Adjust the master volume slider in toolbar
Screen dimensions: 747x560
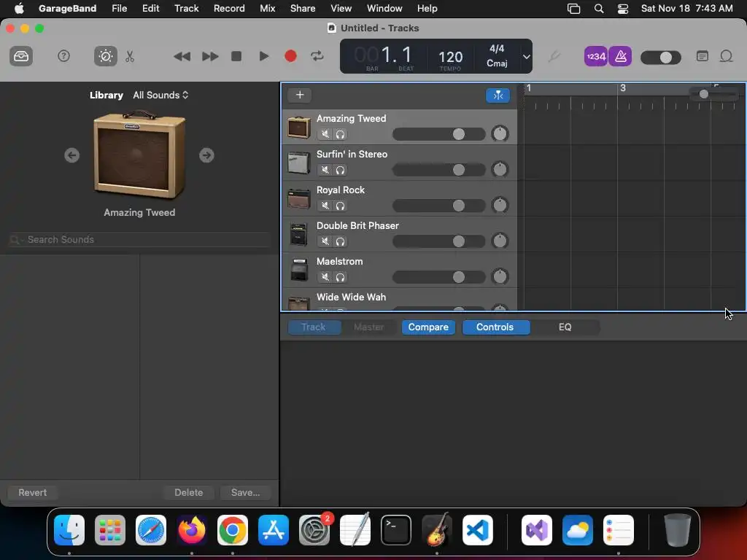tap(660, 58)
